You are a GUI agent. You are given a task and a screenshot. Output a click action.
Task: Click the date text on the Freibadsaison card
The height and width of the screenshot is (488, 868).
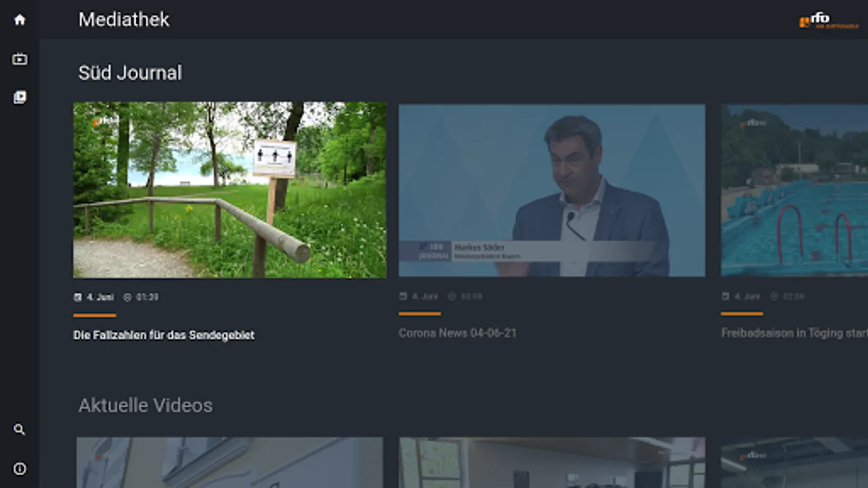coord(747,296)
